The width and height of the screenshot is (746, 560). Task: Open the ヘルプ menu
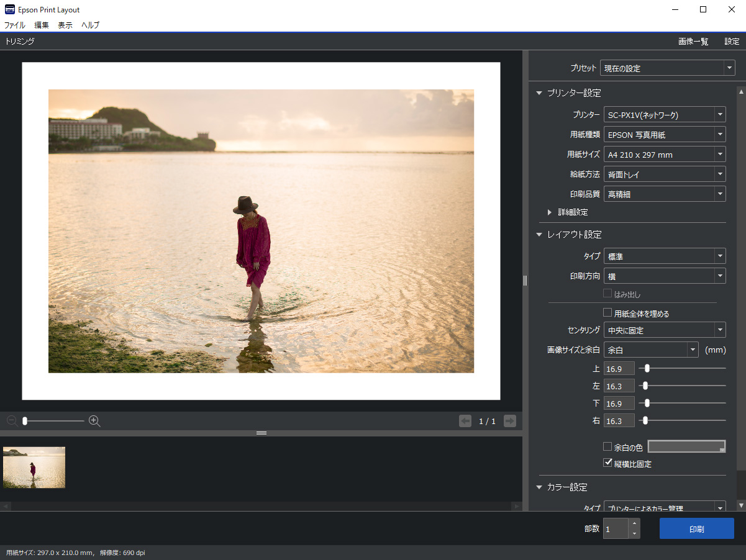(x=90, y=25)
